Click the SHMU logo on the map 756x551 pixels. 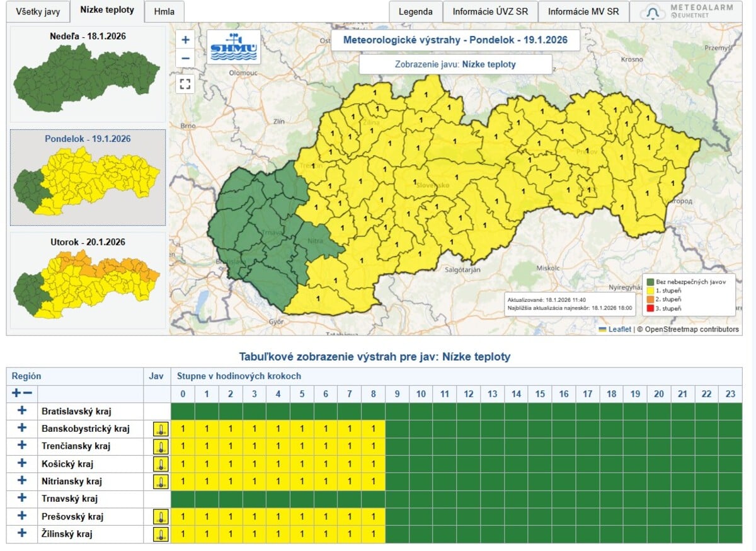pos(233,47)
